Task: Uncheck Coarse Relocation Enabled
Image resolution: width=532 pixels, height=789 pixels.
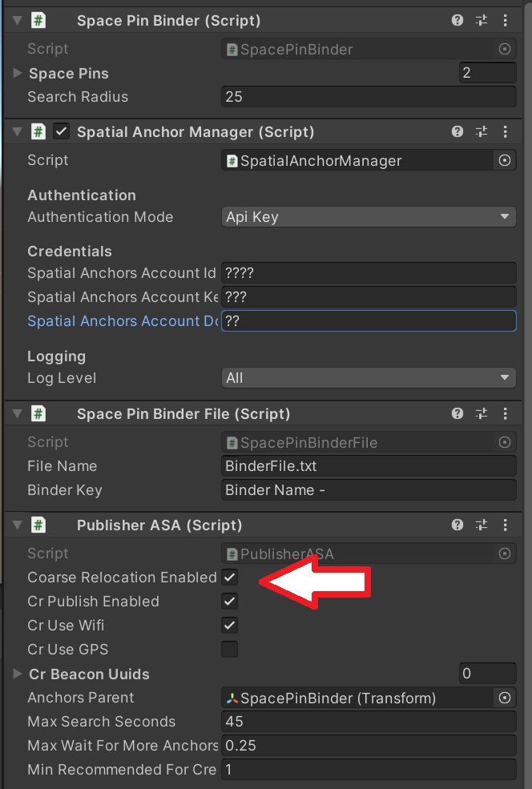Action: [229, 578]
